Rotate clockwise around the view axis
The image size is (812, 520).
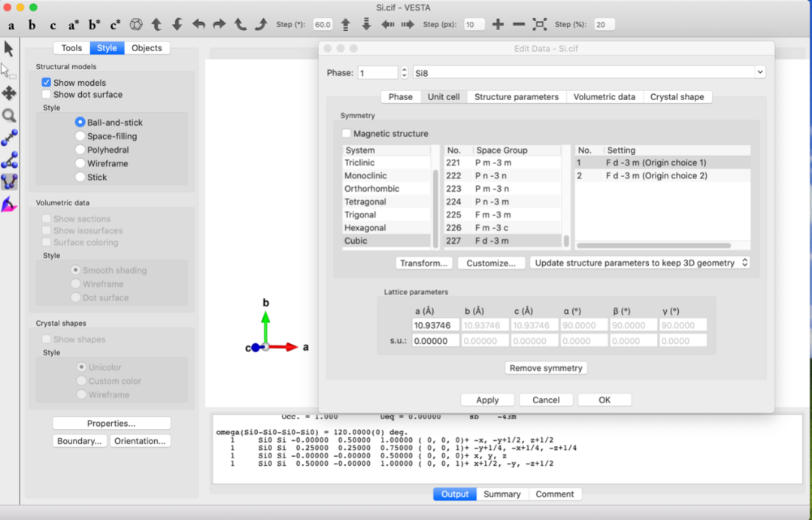click(261, 24)
